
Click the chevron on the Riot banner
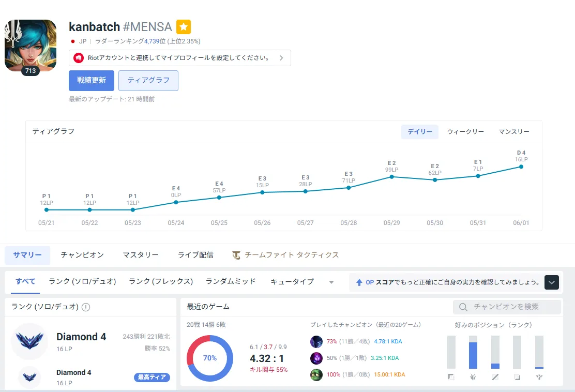281,58
